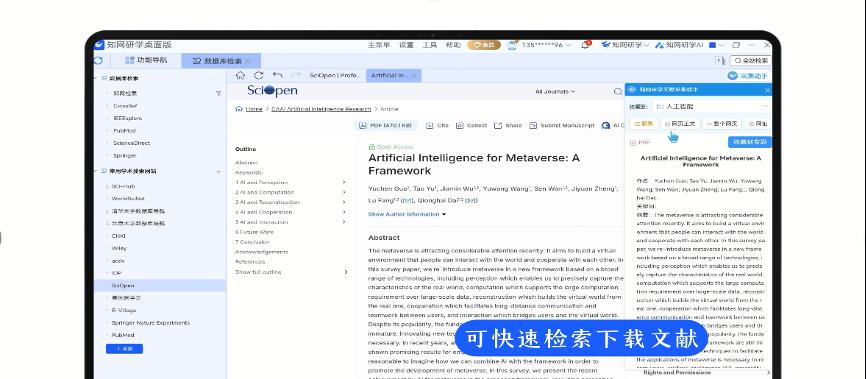The image size is (866, 379).
Task: Jump to Keywords in Outline
Action: 248,172
